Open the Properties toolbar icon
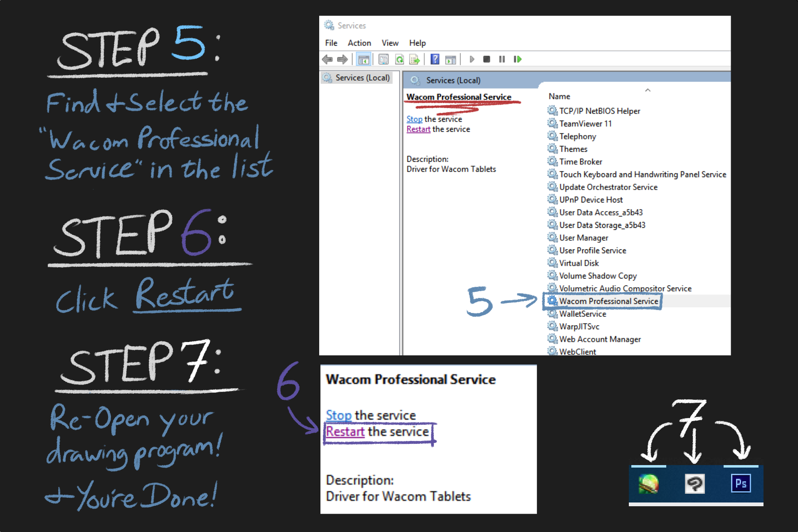Screen dimensions: 798x532 click(x=384, y=59)
